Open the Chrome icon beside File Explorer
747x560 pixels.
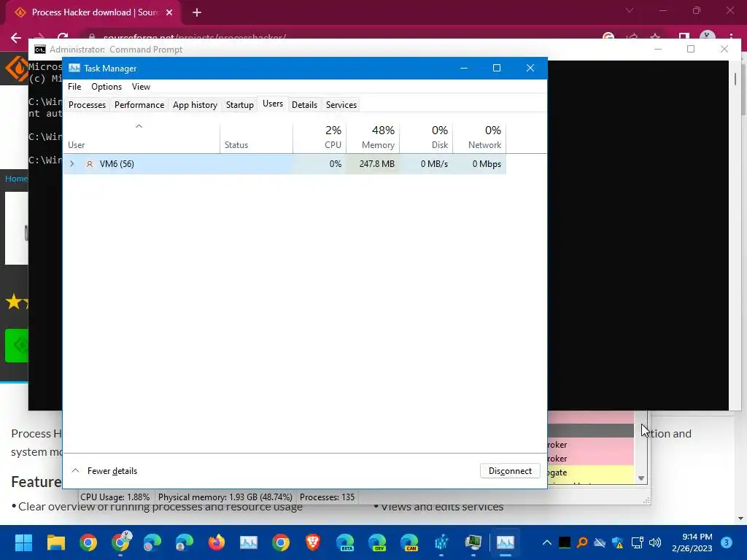click(88, 542)
